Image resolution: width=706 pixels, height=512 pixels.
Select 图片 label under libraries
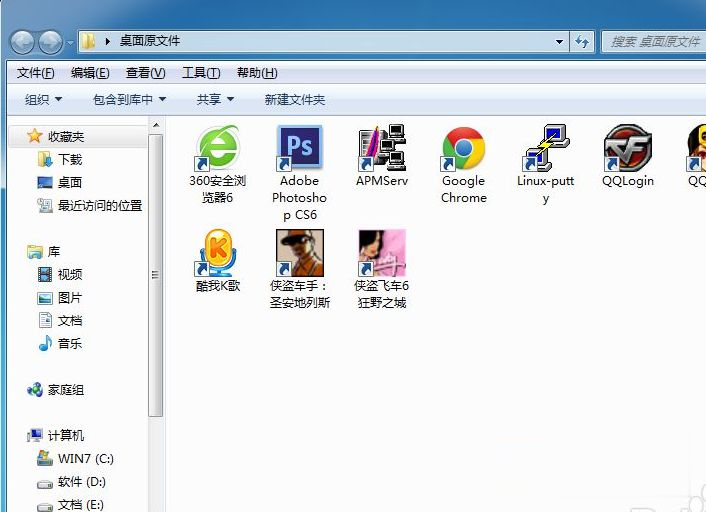point(70,298)
